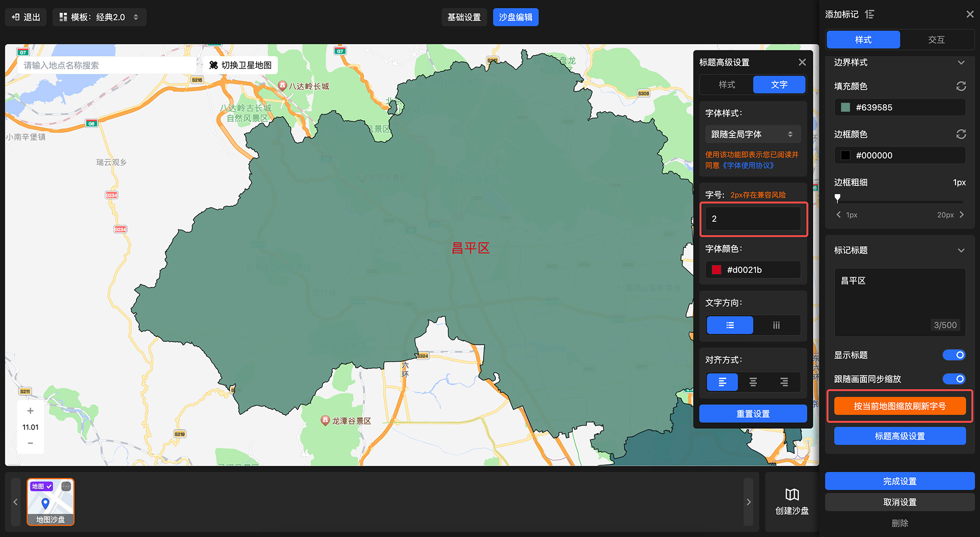The image size is (980, 537).
Task: Choose center alignment icon
Action: (753, 382)
